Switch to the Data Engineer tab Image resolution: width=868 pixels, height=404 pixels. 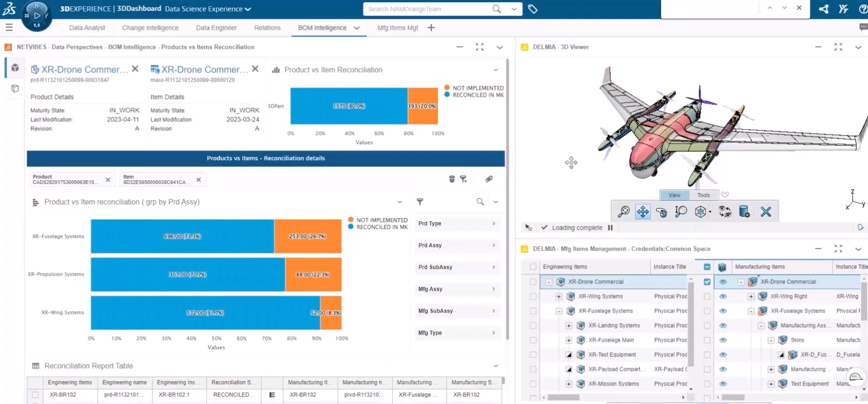[x=216, y=28]
